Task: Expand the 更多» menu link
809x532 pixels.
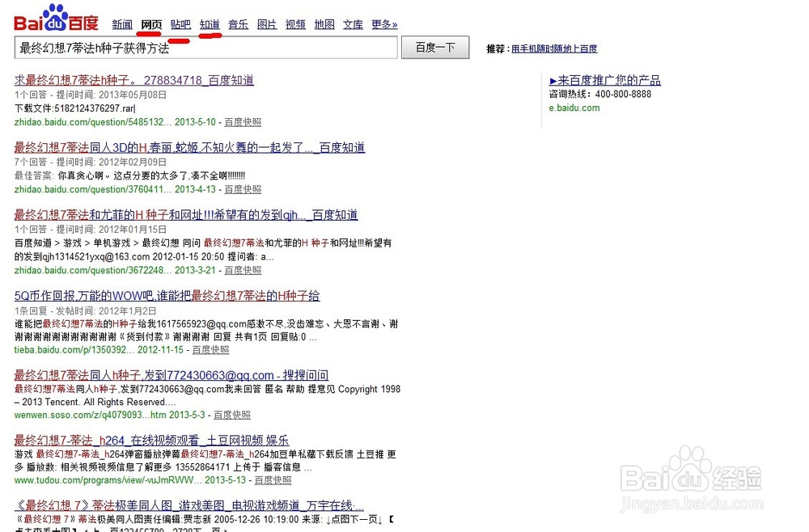Action: 384,24
